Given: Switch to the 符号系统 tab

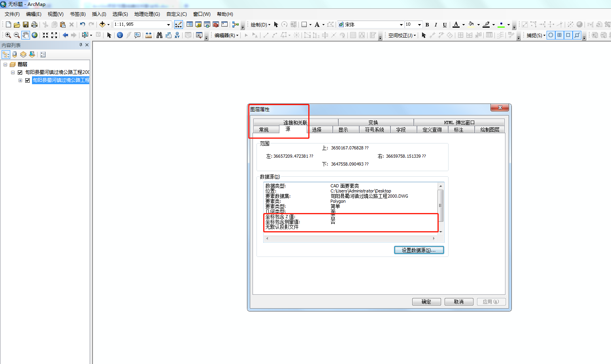Looking at the screenshot, I should click(374, 130).
